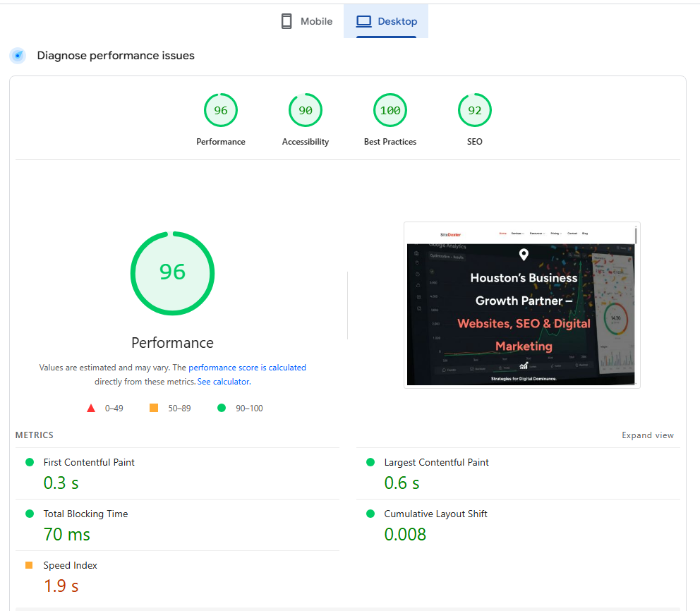Click the Best Practices label
This screenshot has height=611, width=700.
coord(390,142)
